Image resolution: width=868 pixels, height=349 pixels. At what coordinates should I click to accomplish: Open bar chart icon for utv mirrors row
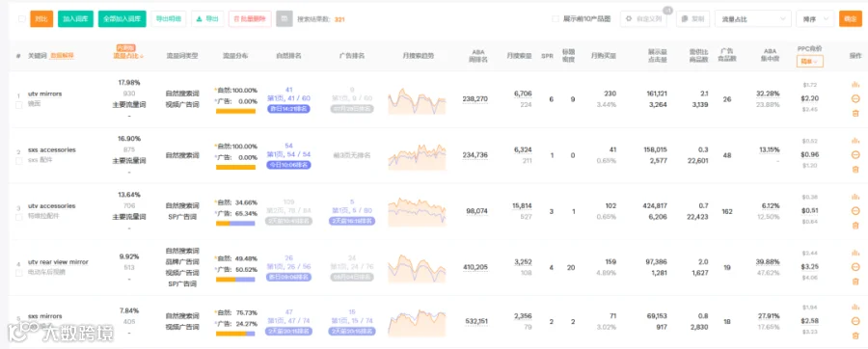pyautogui.click(x=855, y=85)
